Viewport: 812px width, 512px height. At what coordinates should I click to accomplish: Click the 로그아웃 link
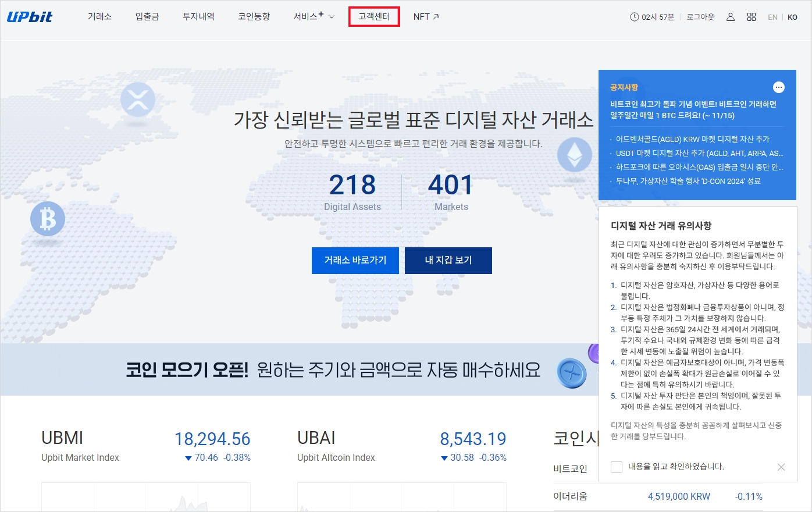pyautogui.click(x=700, y=17)
